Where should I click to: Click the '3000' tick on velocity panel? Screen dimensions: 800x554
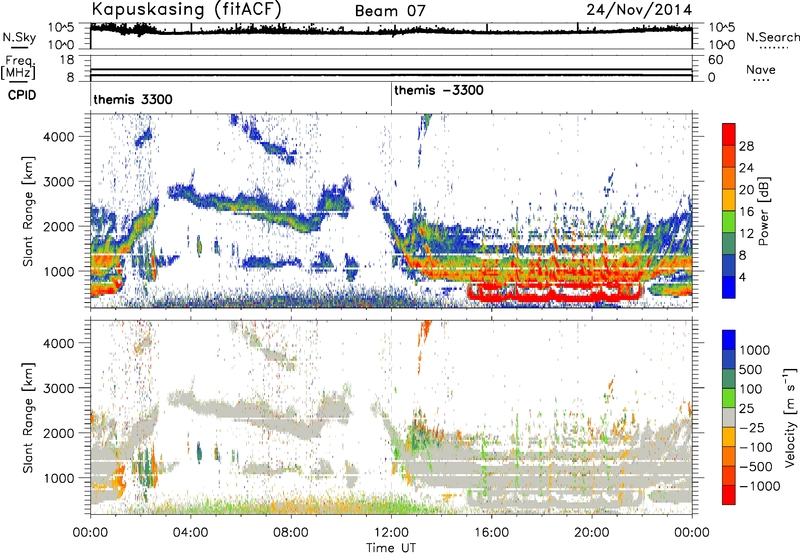click(58, 388)
